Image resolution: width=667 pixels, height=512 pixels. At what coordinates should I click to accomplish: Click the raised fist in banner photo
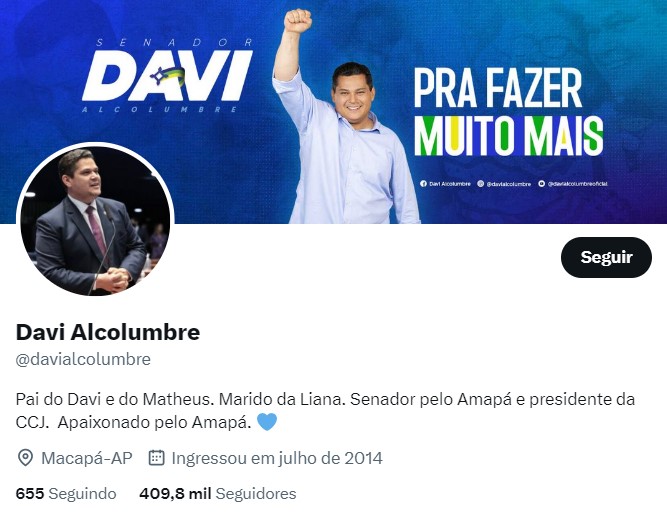click(x=297, y=20)
